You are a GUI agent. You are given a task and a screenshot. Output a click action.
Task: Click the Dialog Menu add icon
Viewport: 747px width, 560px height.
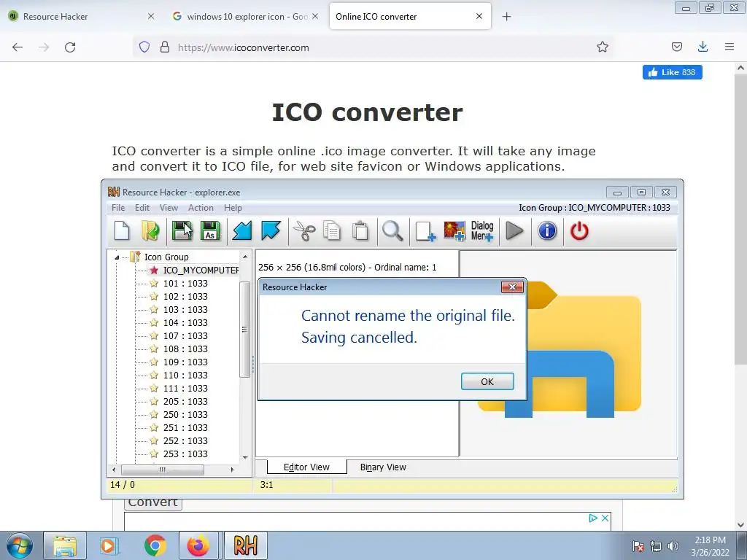tap(482, 231)
